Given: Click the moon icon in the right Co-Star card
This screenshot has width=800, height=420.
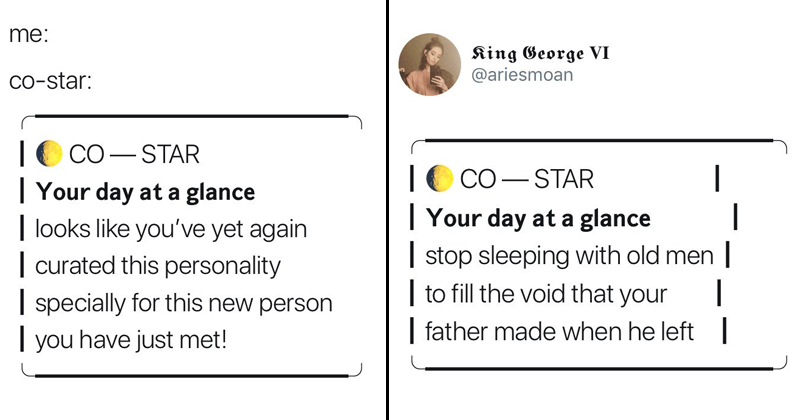Looking at the screenshot, I should point(438,180).
